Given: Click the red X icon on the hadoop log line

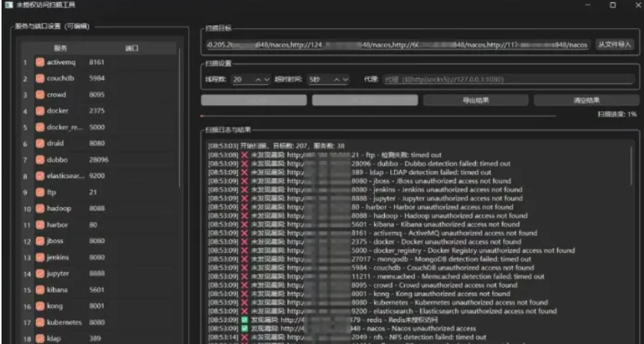Looking at the screenshot, I should (245, 216).
